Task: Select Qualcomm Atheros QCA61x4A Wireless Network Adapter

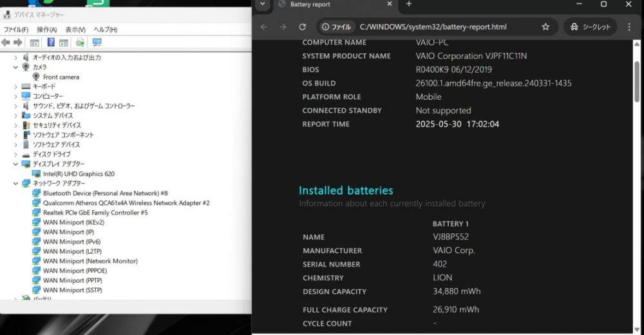Action: (x=126, y=203)
